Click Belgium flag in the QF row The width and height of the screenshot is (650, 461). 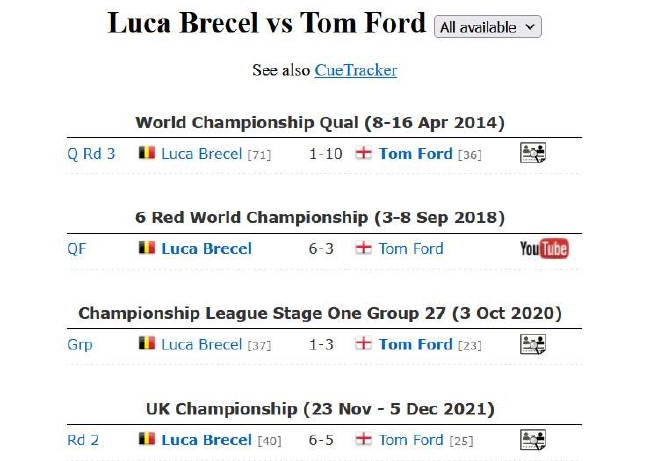(x=147, y=248)
